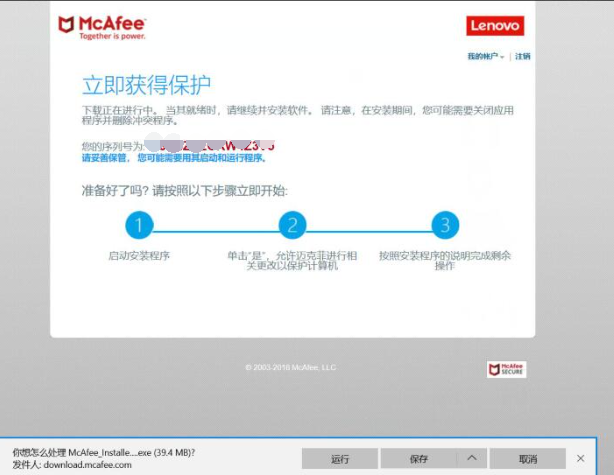The width and height of the screenshot is (614, 475).
Task: Click the 启动安装程序 step label
Action: 139,256
